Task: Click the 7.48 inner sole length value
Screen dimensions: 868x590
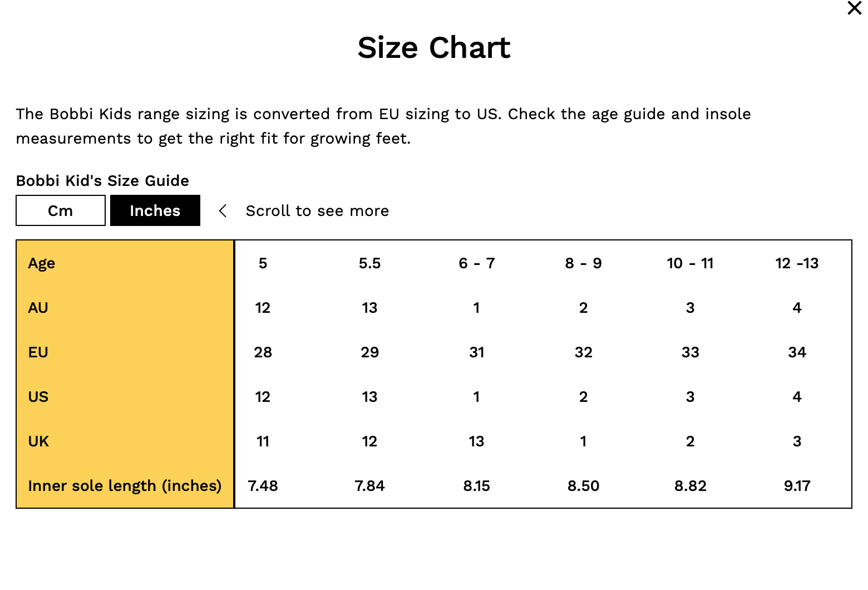Action: (263, 486)
